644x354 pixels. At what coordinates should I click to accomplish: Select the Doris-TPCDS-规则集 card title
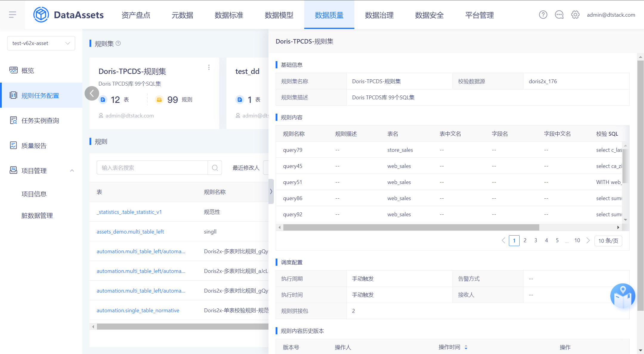[x=132, y=71]
